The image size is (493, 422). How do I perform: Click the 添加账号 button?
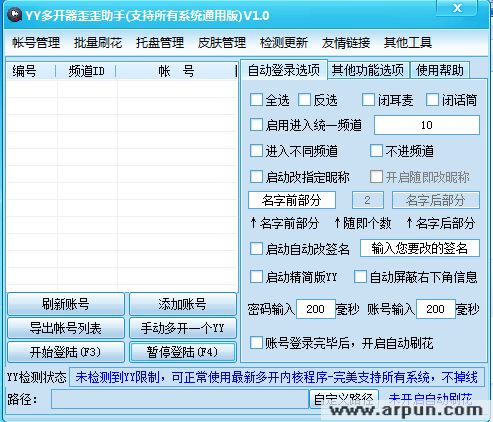[x=183, y=304]
